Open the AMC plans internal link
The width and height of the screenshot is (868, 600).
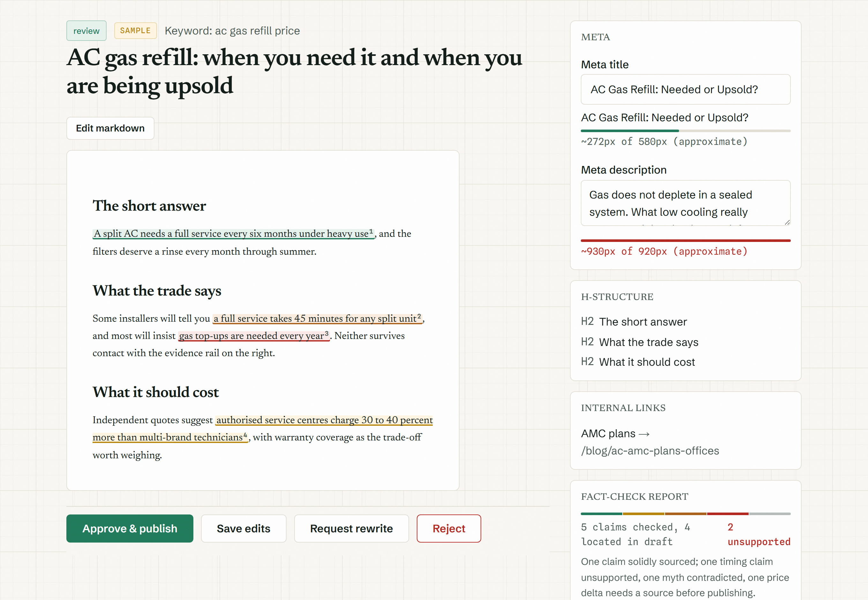[x=615, y=433]
